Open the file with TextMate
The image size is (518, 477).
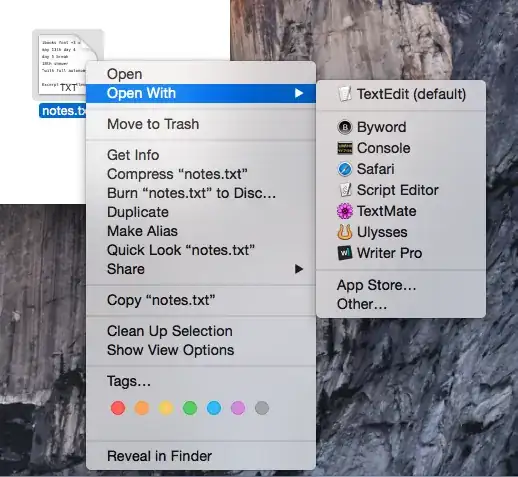pyautogui.click(x=401, y=211)
